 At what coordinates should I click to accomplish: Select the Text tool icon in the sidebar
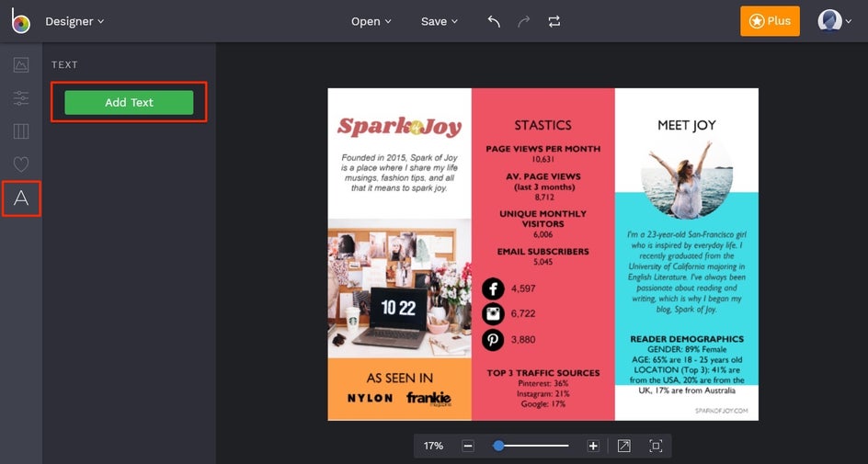tap(21, 198)
